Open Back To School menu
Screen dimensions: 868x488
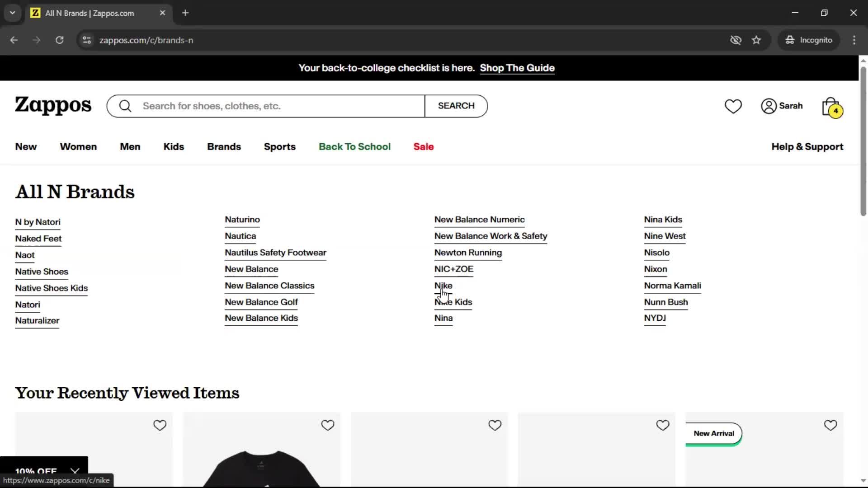coord(354,147)
